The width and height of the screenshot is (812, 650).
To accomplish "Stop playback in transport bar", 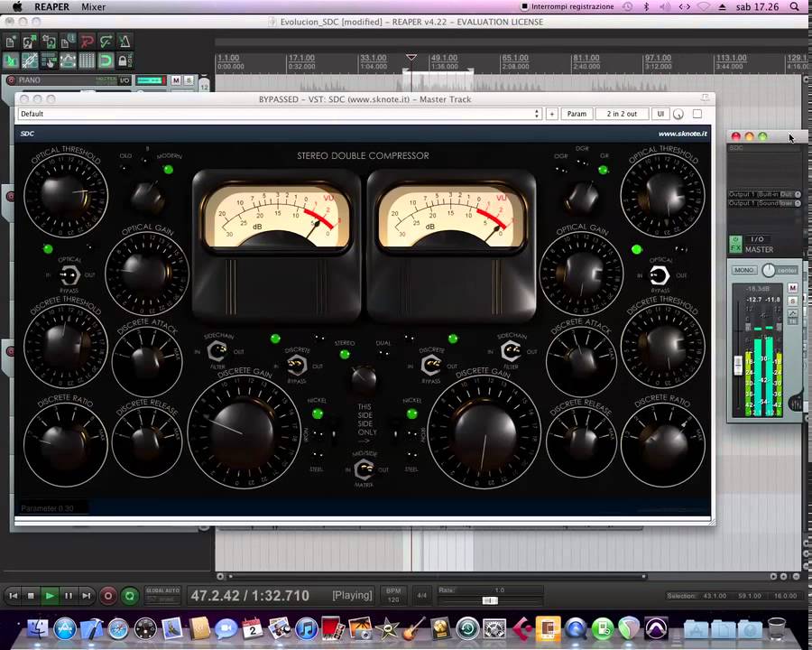I will click(31, 596).
